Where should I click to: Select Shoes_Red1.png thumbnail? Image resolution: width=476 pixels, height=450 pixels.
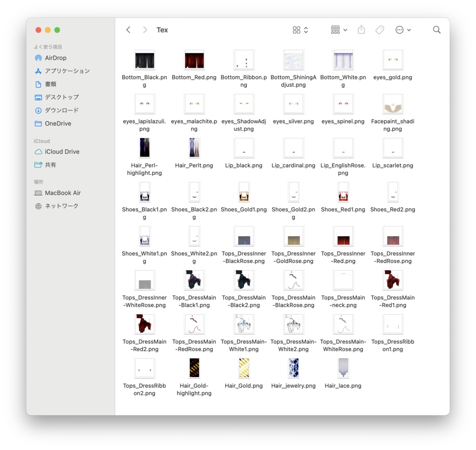(x=343, y=192)
